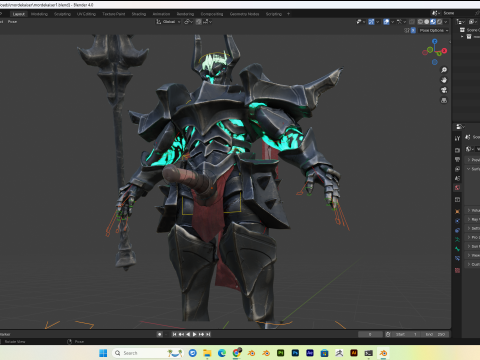Open the snapping options dropdown
Image resolution: width=480 pixels, height=360 pixels.
click(x=207, y=22)
